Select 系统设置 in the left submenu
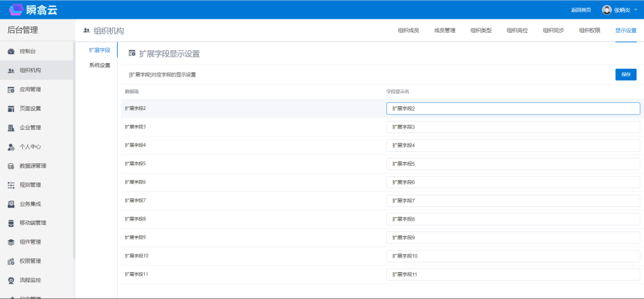 (99, 66)
